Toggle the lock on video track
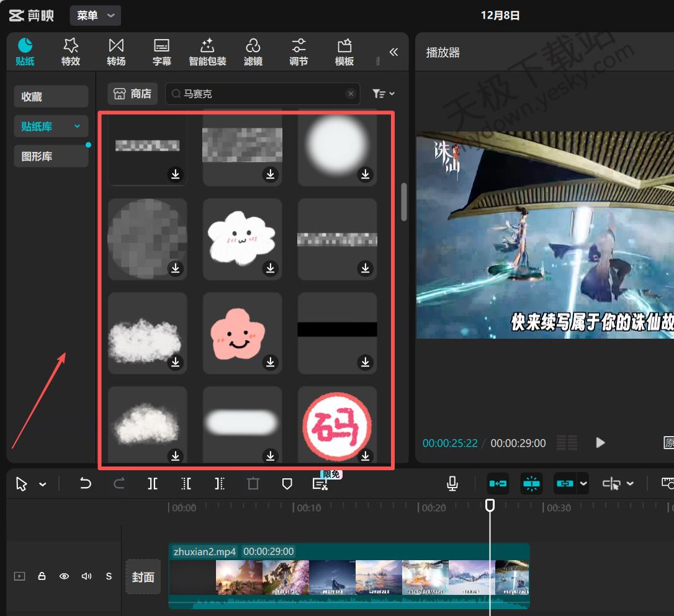Image resolution: width=674 pixels, height=616 pixels. pos(42,576)
